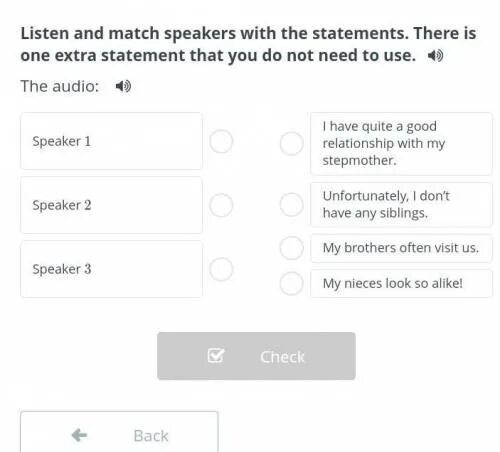Play the speaker icon beside 'The audio:'
500x452 pixels.
123,86
